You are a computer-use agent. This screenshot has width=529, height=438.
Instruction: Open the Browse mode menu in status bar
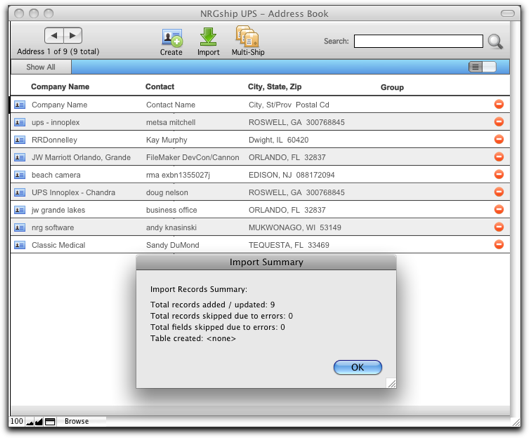[x=77, y=421]
